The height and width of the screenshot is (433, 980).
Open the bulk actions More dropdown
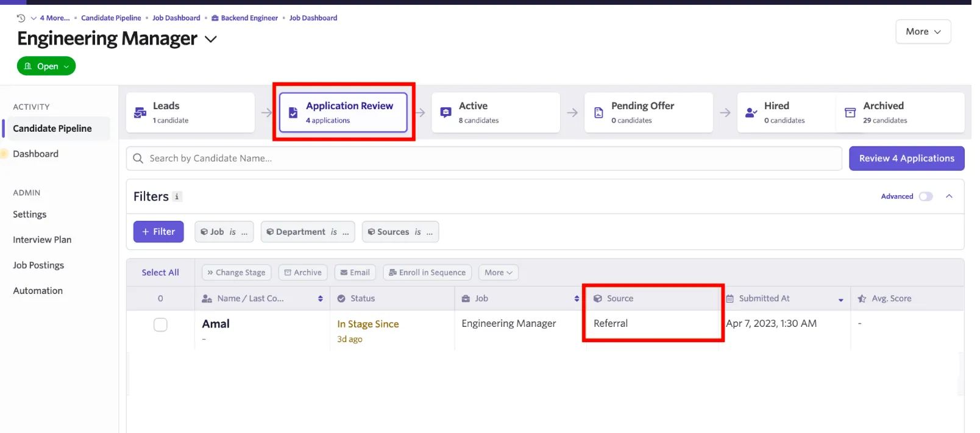(498, 273)
